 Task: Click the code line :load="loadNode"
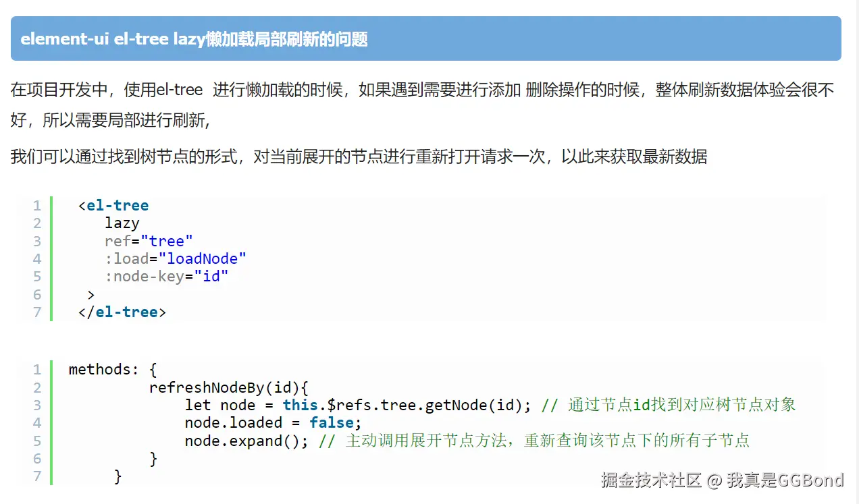(x=176, y=258)
